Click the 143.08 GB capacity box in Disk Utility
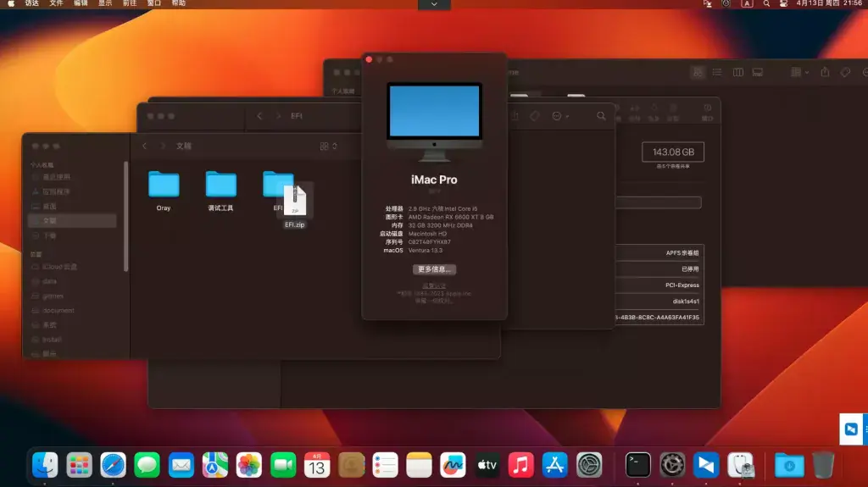The height and width of the screenshot is (487, 868). [673, 152]
